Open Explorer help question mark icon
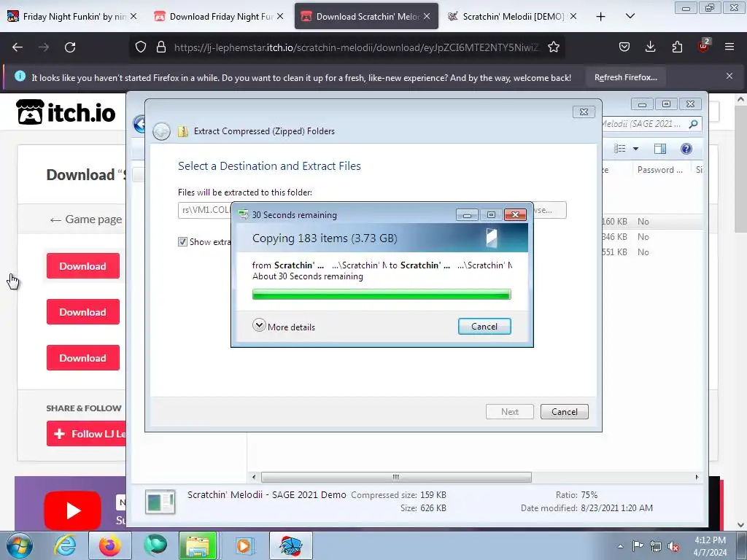Viewport: 747px width, 560px height. point(686,149)
